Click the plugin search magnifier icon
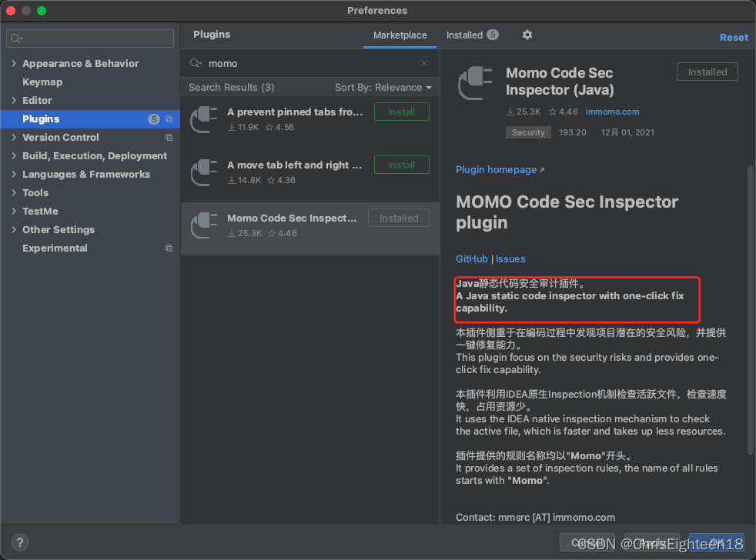This screenshot has width=756, height=560. click(196, 63)
